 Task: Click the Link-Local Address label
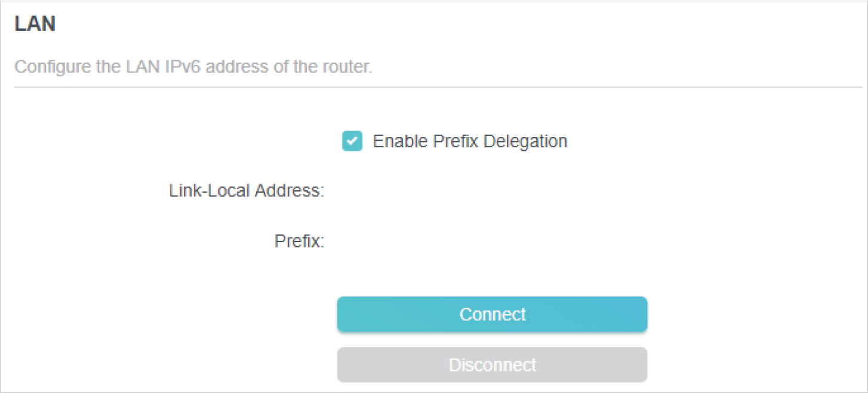(x=247, y=191)
